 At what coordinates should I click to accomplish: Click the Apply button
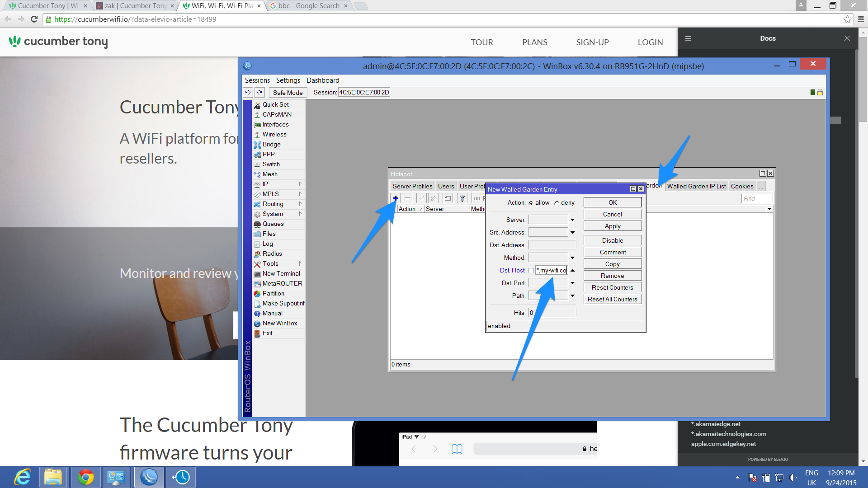click(613, 226)
